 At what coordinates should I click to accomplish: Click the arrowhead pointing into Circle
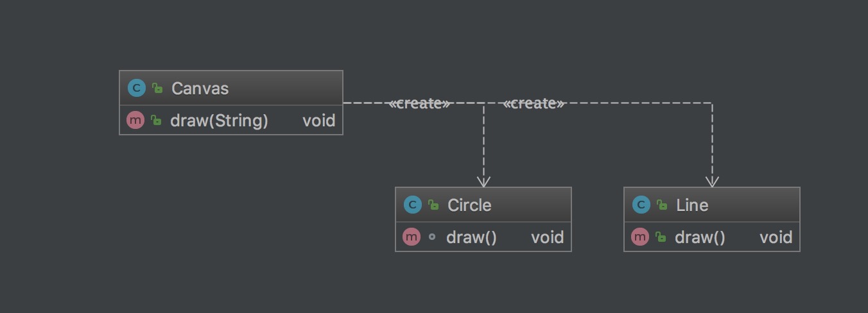click(x=483, y=182)
